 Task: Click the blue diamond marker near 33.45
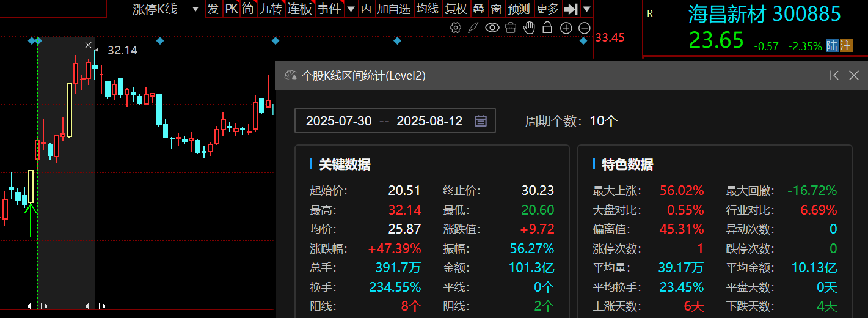pos(584,41)
